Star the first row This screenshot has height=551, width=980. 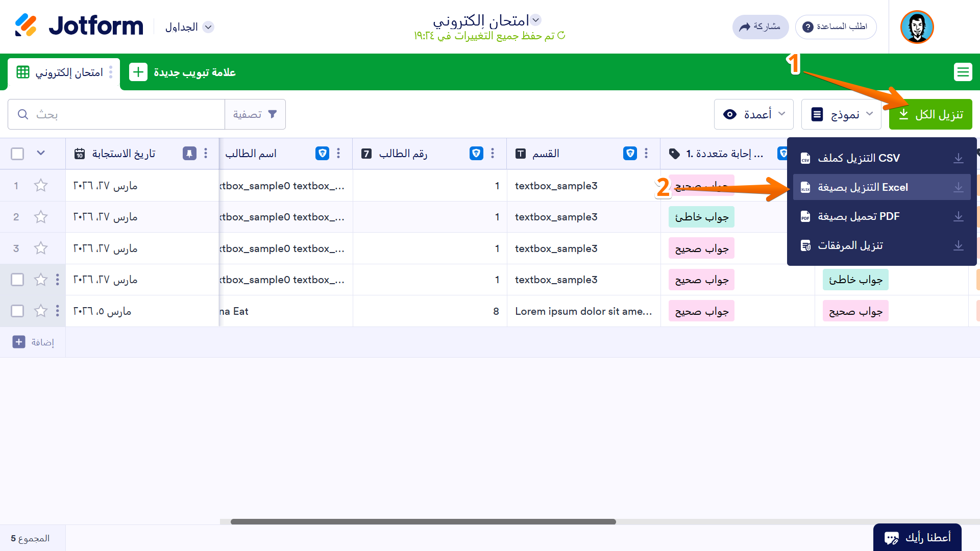[40, 186]
